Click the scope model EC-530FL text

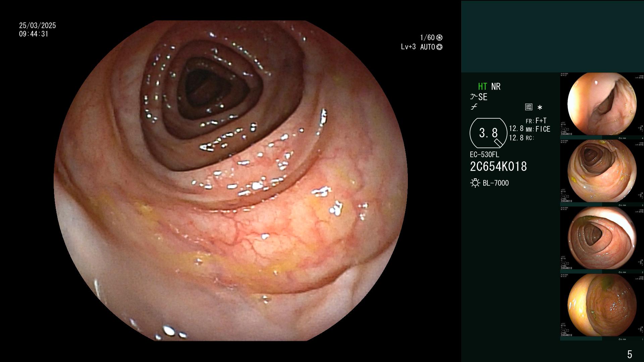point(484,155)
